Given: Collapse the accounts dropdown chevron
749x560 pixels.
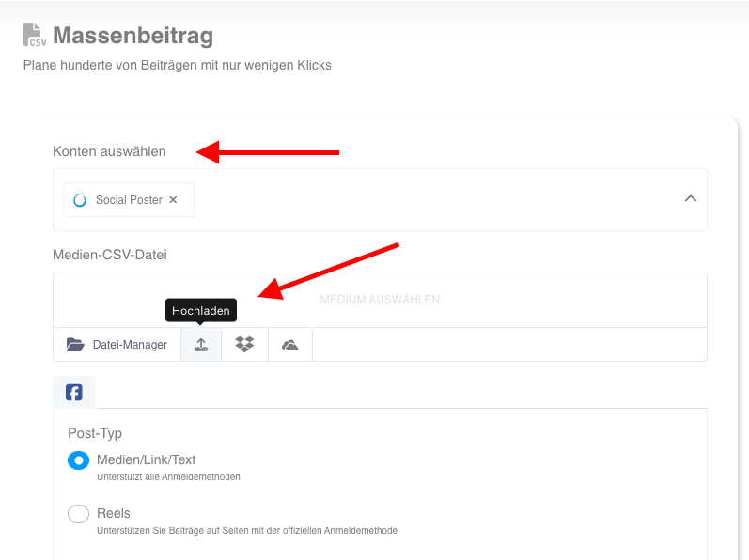Looking at the screenshot, I should click(690, 198).
